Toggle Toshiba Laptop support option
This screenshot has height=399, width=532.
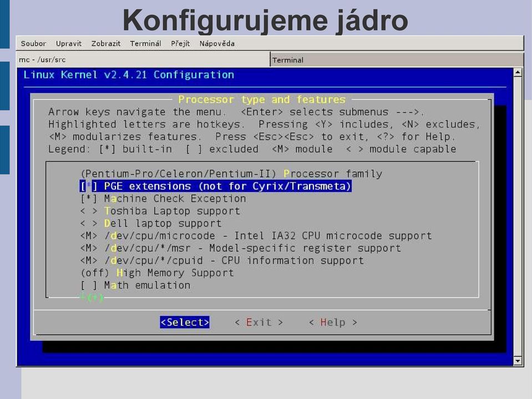tap(160, 211)
